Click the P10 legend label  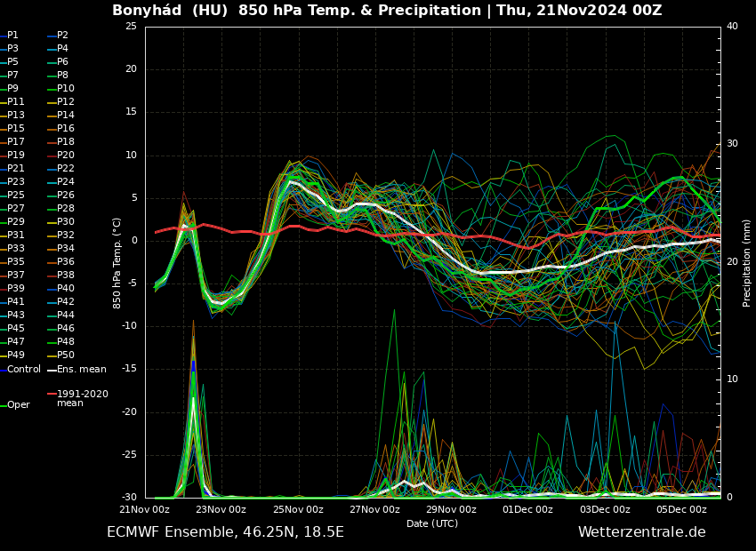[66, 89]
